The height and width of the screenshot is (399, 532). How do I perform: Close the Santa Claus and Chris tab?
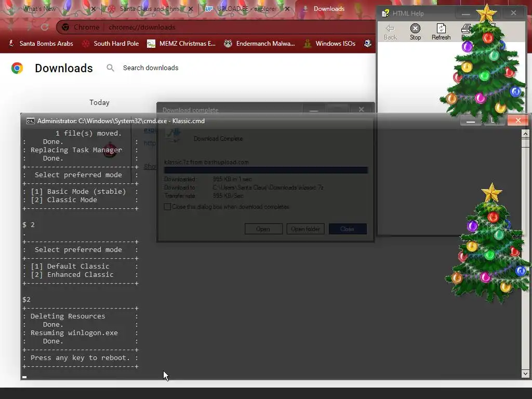[191, 9]
